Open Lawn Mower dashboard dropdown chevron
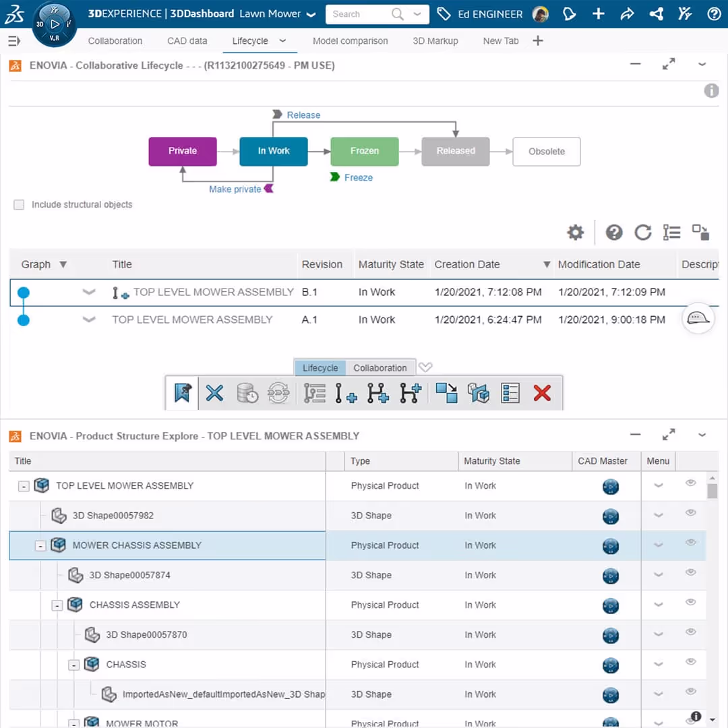The width and height of the screenshot is (728, 728). [311, 14]
